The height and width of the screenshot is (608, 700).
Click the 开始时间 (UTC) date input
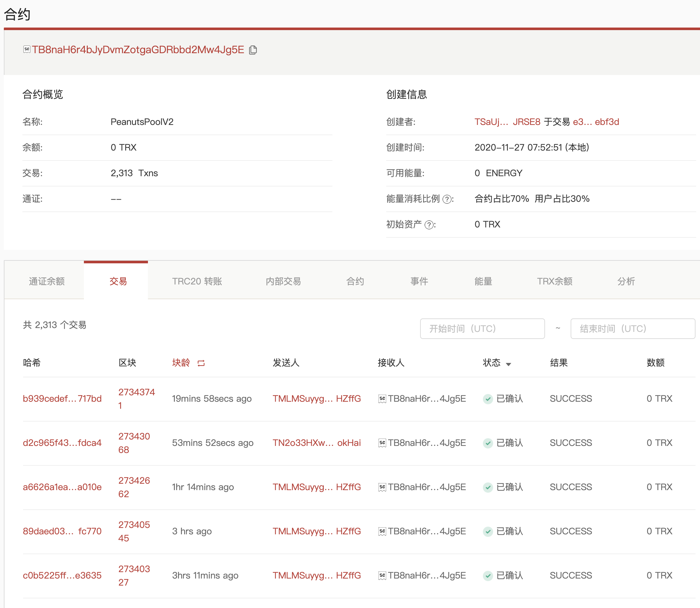482,328
